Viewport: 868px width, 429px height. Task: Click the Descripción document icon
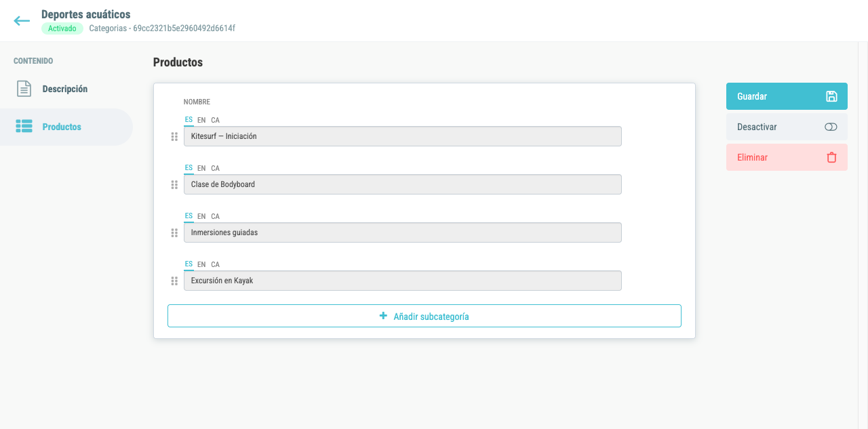pos(24,89)
